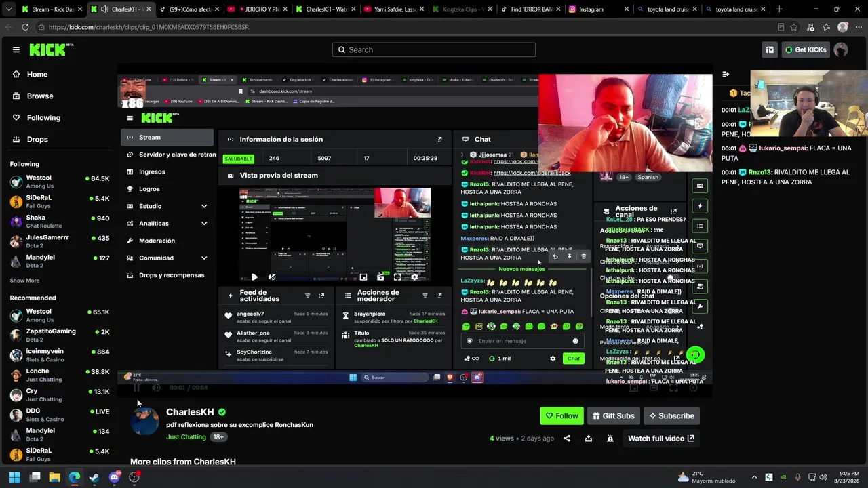Open the Just Chatting category link
This screenshot has height=488, width=868.
[x=186, y=437]
